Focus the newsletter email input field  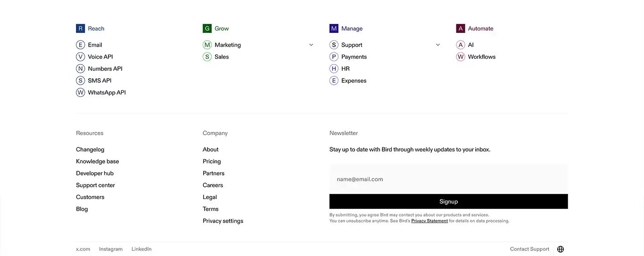pos(448,179)
